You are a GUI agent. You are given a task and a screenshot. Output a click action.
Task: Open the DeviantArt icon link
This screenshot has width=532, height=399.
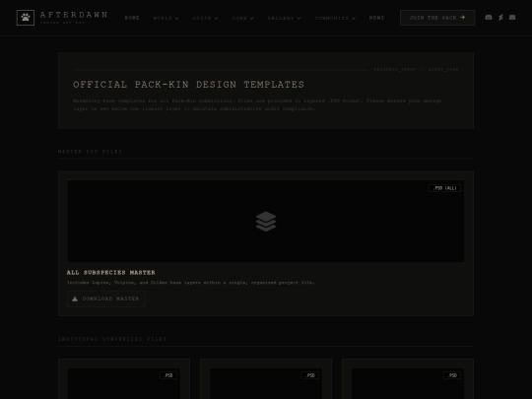pyautogui.click(x=500, y=18)
